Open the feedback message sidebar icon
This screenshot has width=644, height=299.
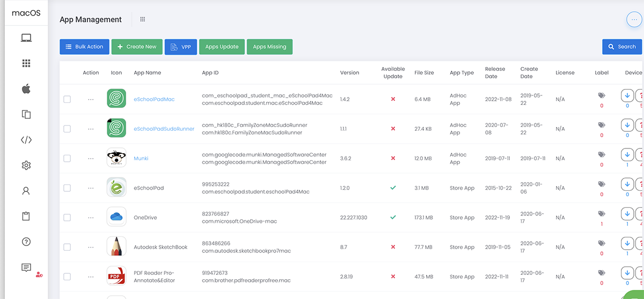tap(26, 267)
